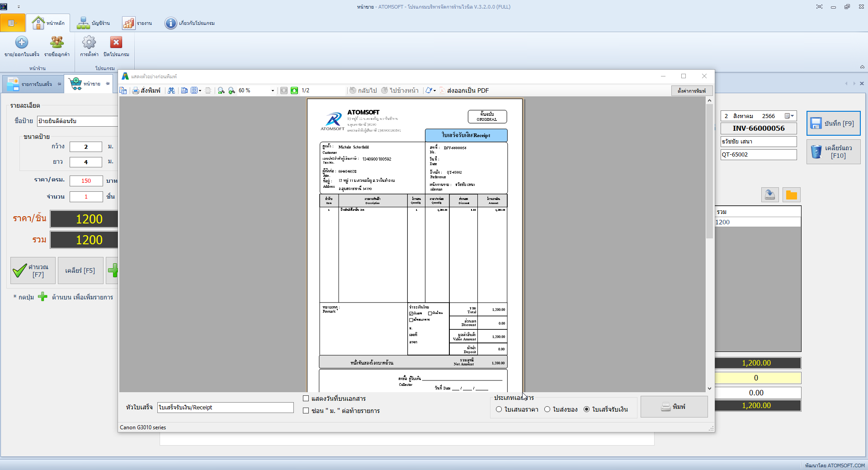The height and width of the screenshot is (470, 868).
Task: Open the รายงาน ribbon tab
Action: (137, 23)
